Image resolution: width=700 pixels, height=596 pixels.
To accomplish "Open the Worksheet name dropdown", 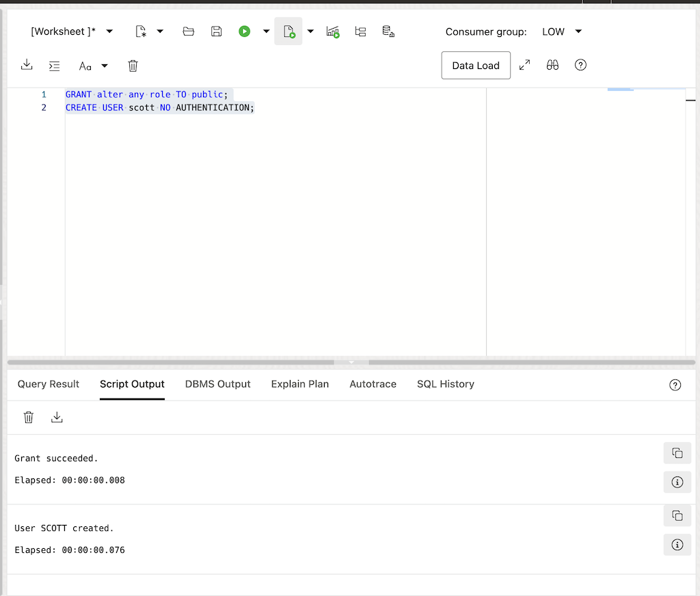I will tap(109, 31).
